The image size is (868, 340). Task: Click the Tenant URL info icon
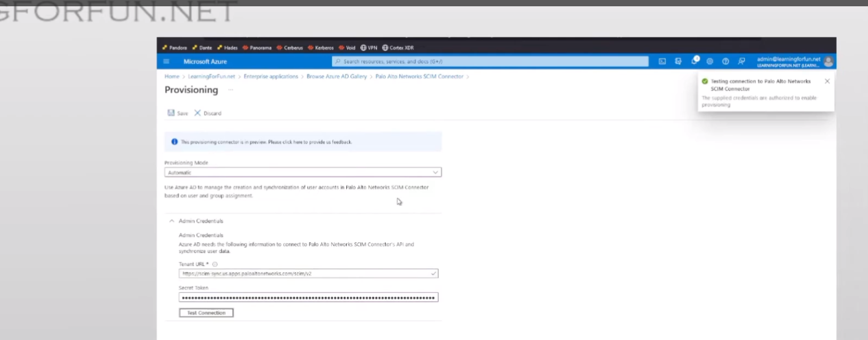[x=215, y=264]
